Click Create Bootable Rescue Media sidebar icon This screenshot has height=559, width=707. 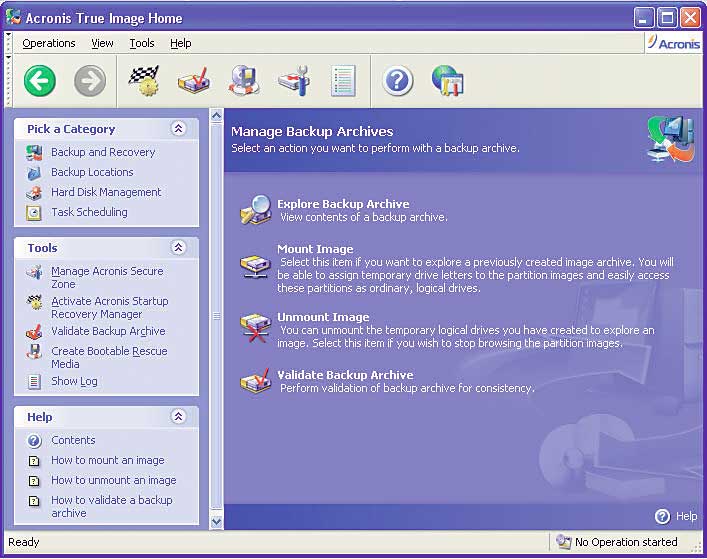click(34, 352)
